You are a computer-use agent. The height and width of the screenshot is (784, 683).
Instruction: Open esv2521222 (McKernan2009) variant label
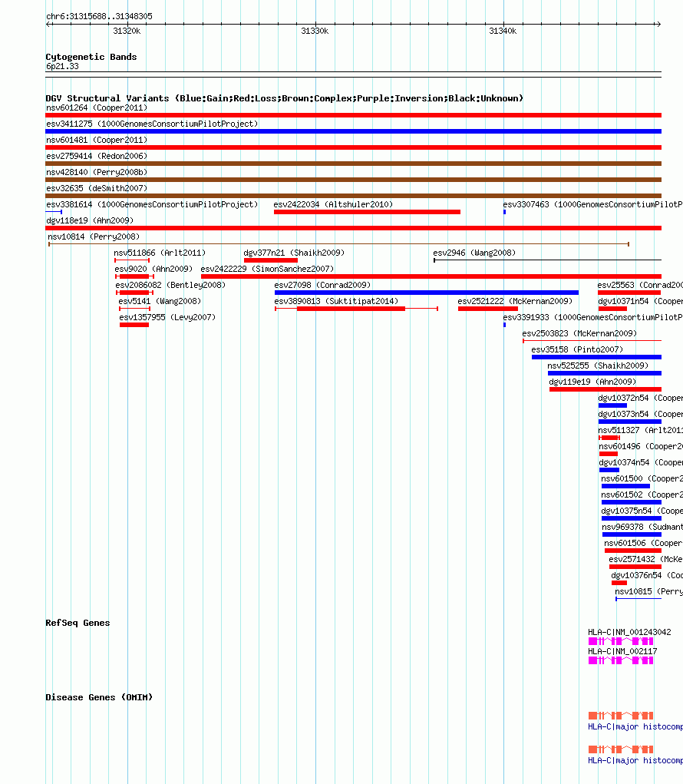515,301
